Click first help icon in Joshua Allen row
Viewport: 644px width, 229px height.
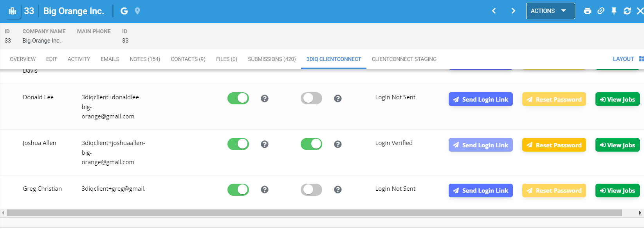coord(265,144)
